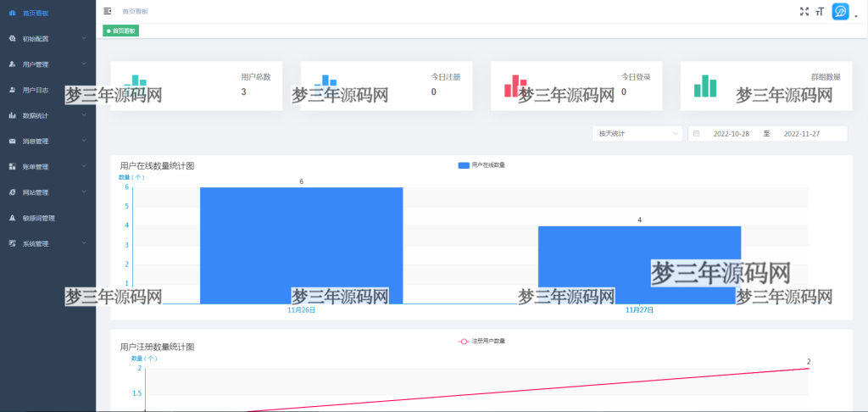Click the 首页看板 breadcrumb in header

pos(135,11)
